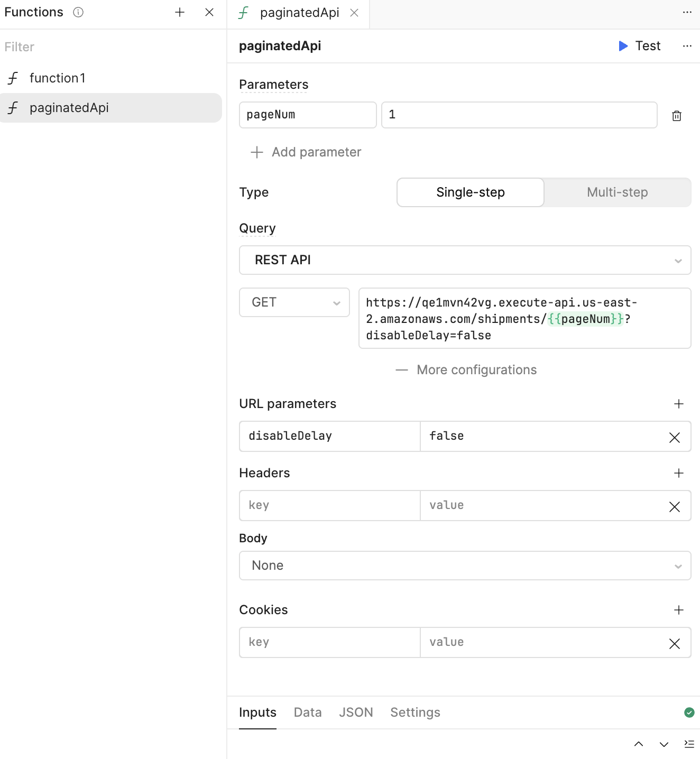Expand the Body type None dropdown
The width and height of the screenshot is (700, 759).
(465, 566)
